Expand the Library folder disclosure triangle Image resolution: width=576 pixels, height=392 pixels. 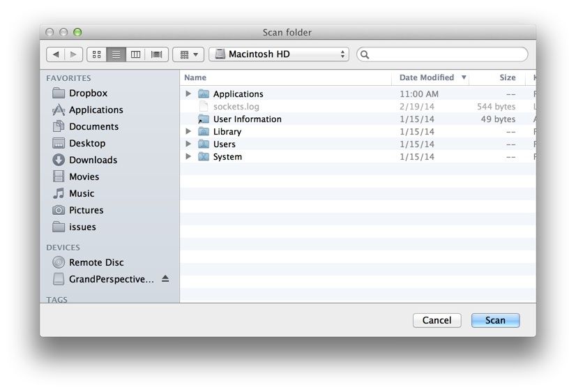188,131
